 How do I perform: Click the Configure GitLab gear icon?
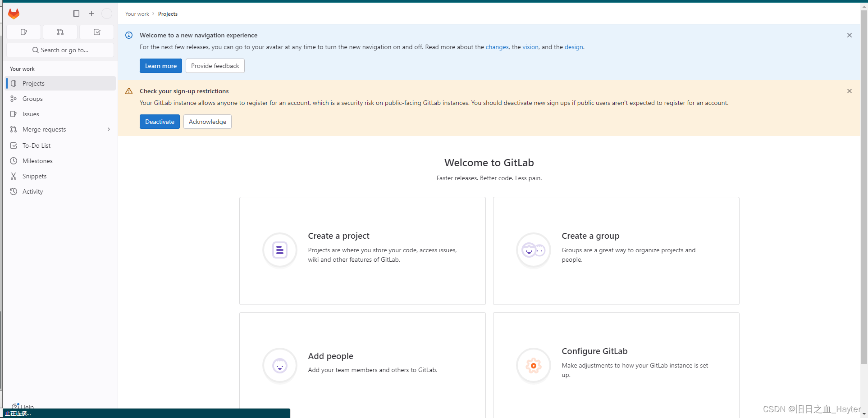click(533, 365)
